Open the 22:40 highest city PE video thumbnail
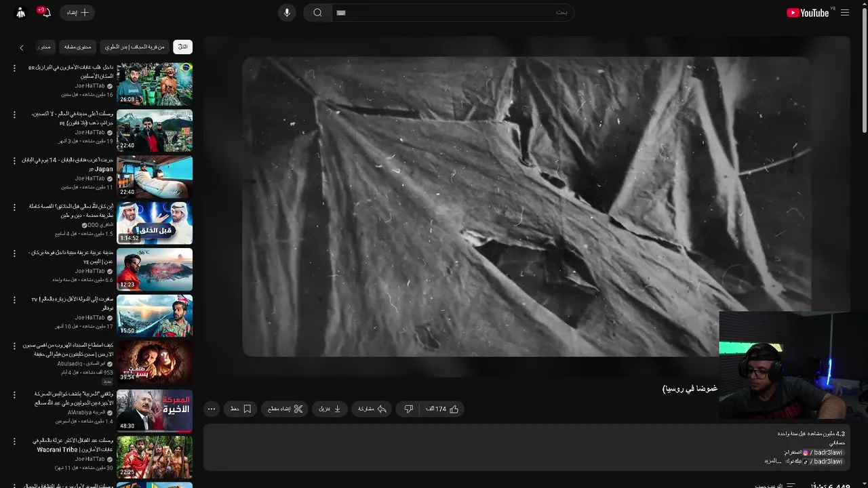Image resolution: width=868 pixels, height=488 pixels. [x=155, y=130]
